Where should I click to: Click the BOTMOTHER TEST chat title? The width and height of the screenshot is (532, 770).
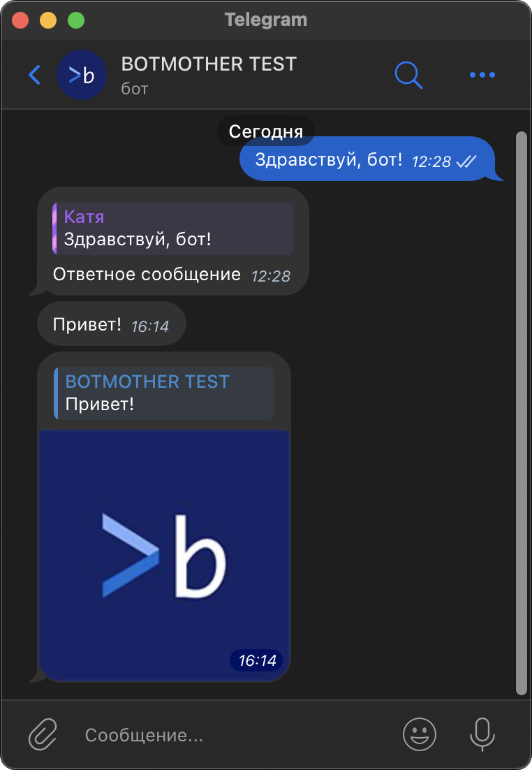click(209, 64)
